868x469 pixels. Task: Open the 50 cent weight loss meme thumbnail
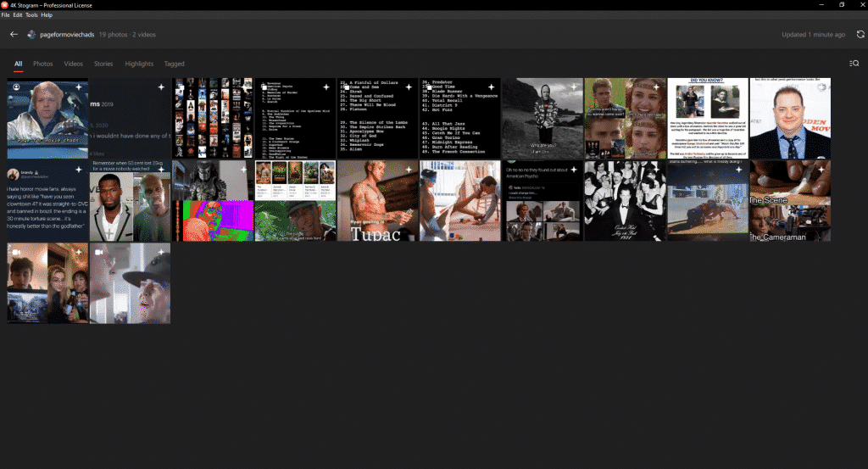(130, 201)
